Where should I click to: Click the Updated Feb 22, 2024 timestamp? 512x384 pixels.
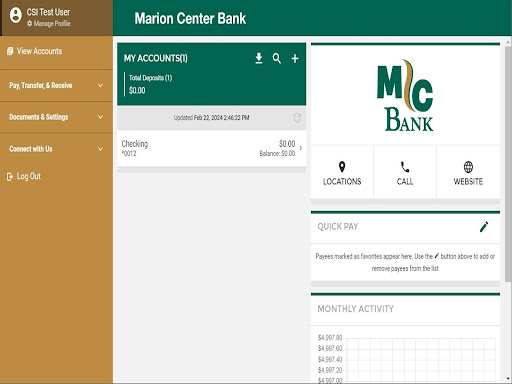pyautogui.click(x=211, y=118)
